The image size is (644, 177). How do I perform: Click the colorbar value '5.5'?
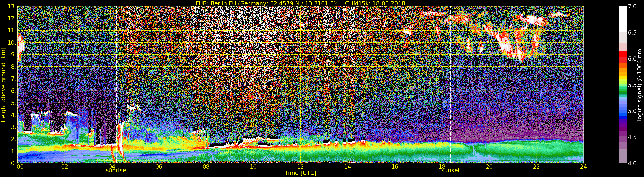pos(632,85)
